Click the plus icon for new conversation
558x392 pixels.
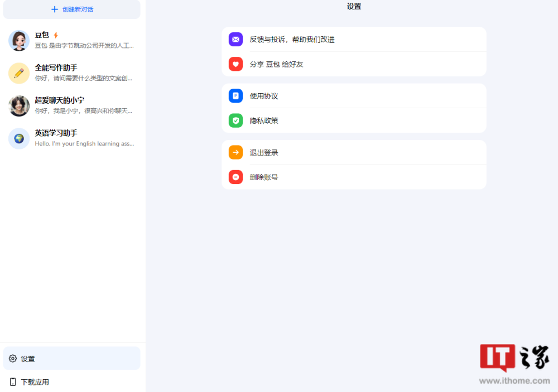click(x=55, y=9)
